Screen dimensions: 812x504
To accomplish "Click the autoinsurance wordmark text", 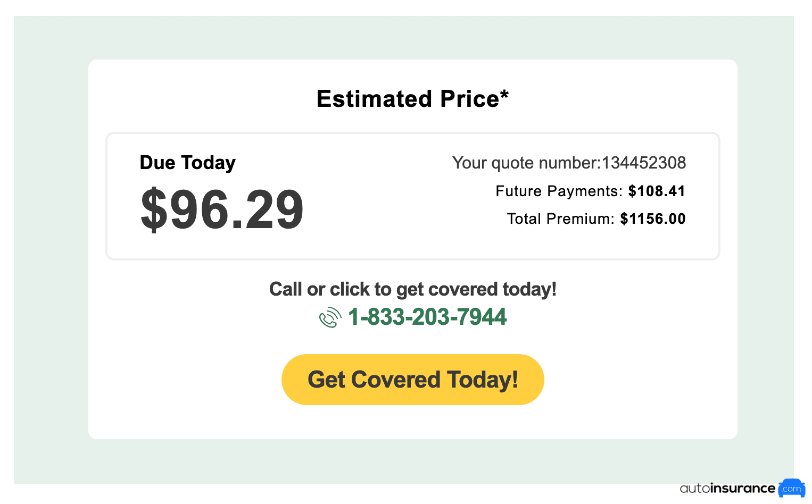I will click(727, 488).
